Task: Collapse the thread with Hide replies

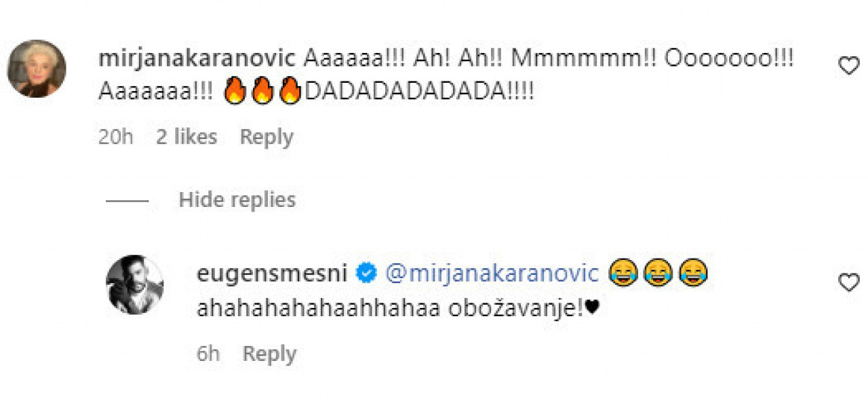Action: point(237,200)
